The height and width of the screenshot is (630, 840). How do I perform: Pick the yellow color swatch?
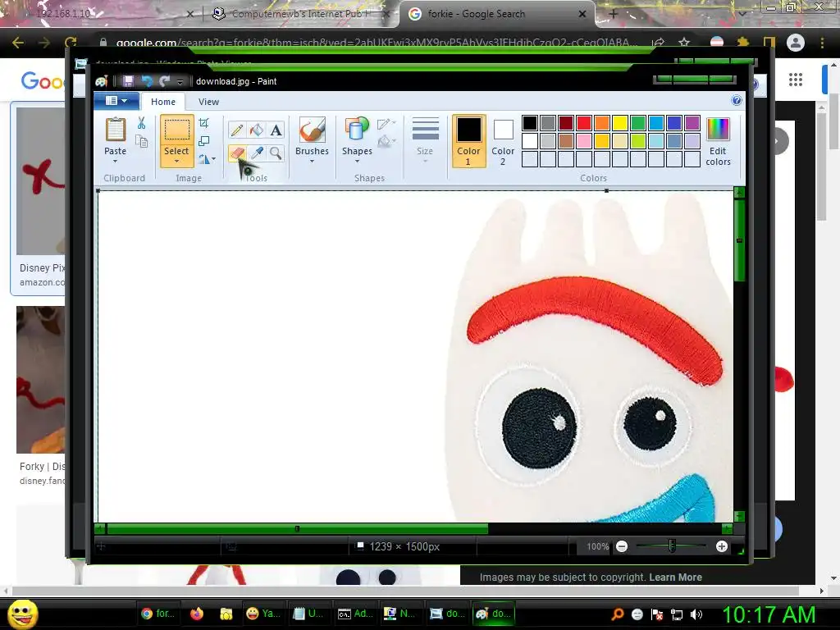pos(620,123)
